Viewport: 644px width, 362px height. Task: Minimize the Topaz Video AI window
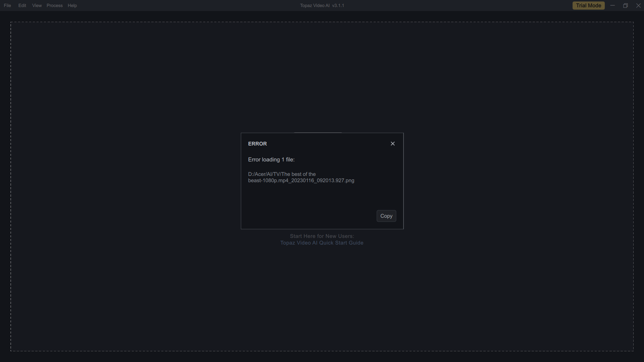click(612, 6)
